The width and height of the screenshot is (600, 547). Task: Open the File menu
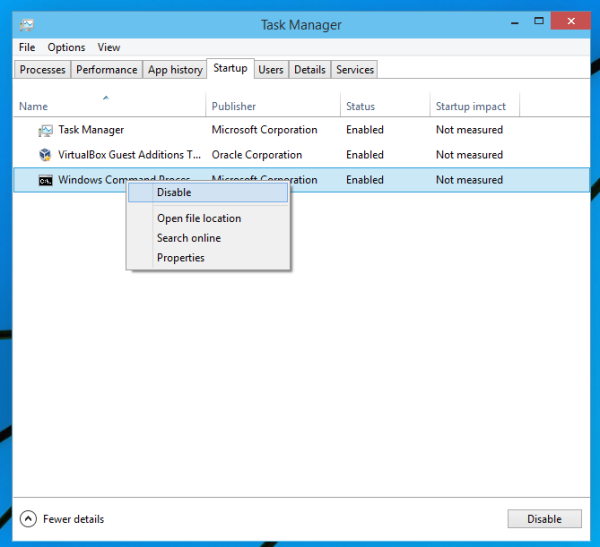[27, 47]
